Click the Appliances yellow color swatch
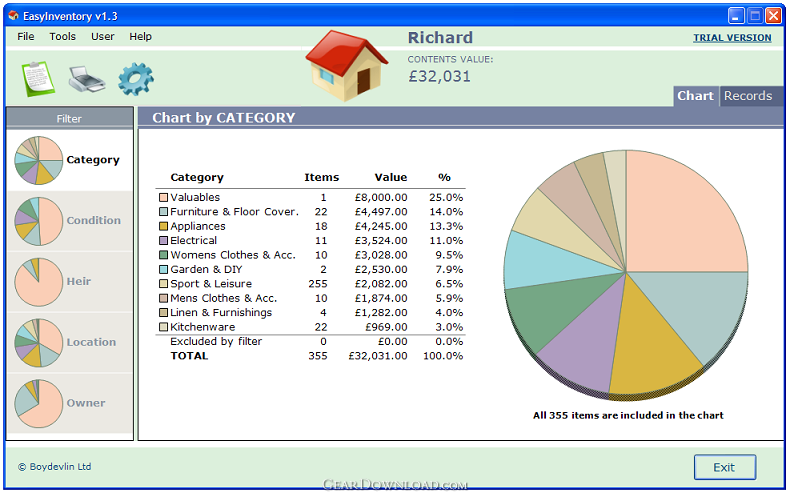 (163, 226)
